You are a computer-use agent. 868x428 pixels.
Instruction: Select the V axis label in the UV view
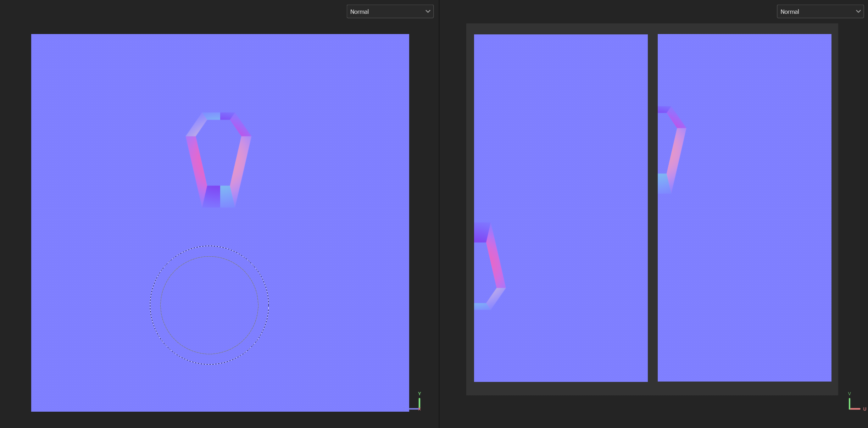coord(849,393)
